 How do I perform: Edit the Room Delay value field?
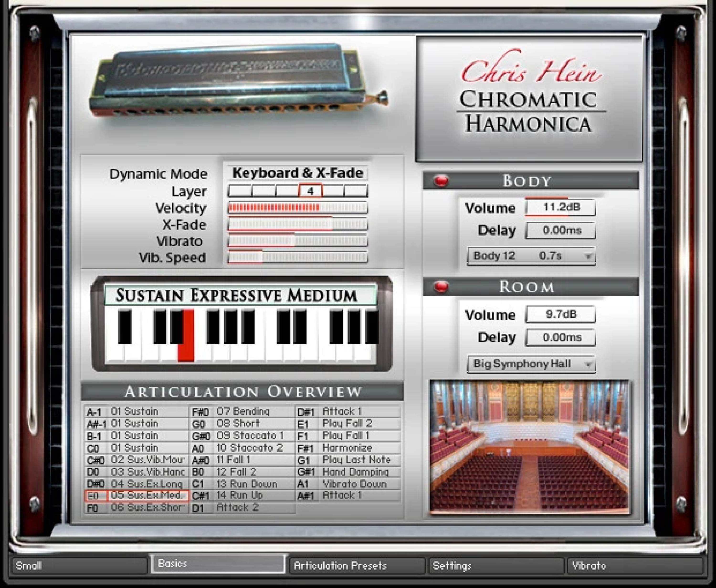coord(560,337)
